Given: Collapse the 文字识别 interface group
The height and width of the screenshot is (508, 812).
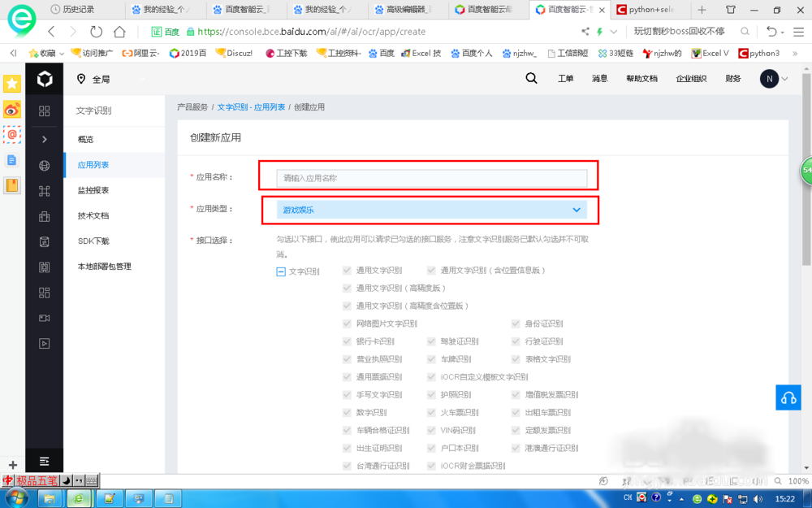Looking at the screenshot, I should pyautogui.click(x=281, y=271).
